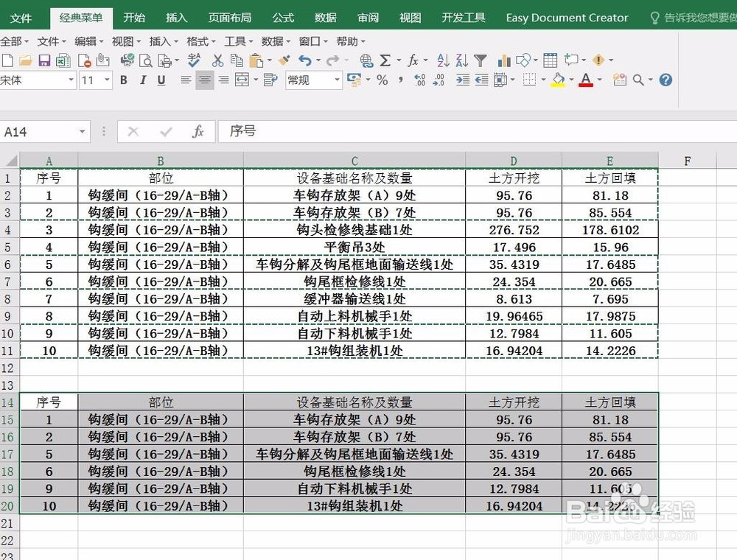The height and width of the screenshot is (560, 737).
Task: Toggle align right
Action: tap(224, 80)
